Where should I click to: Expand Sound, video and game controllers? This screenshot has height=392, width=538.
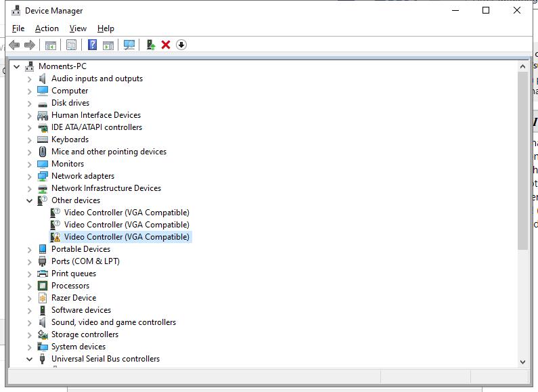click(30, 323)
